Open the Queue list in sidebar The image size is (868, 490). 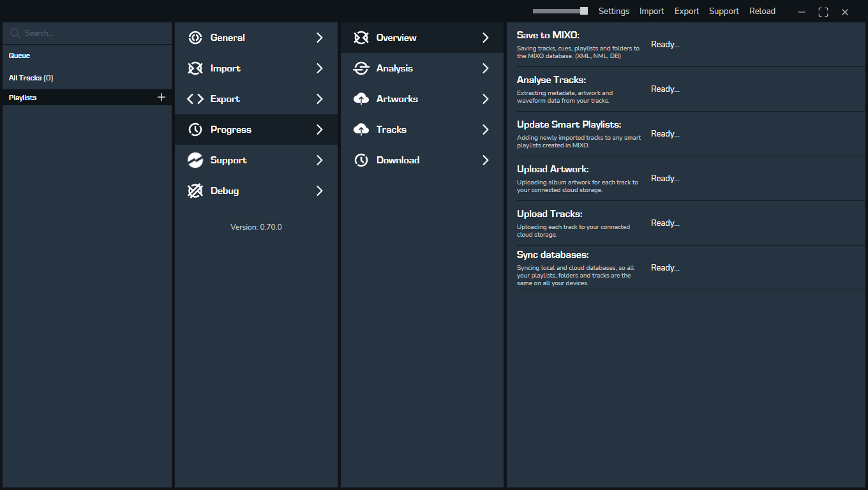(20, 56)
